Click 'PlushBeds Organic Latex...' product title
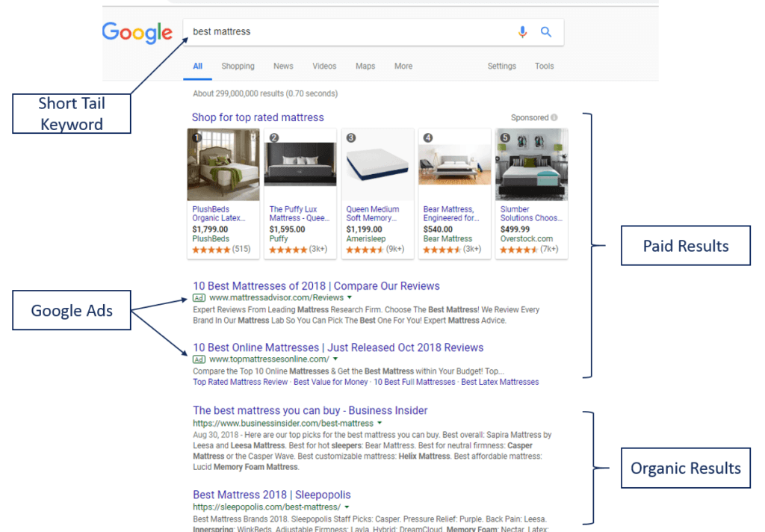Image resolution: width=765 pixels, height=532 pixels. click(x=219, y=214)
